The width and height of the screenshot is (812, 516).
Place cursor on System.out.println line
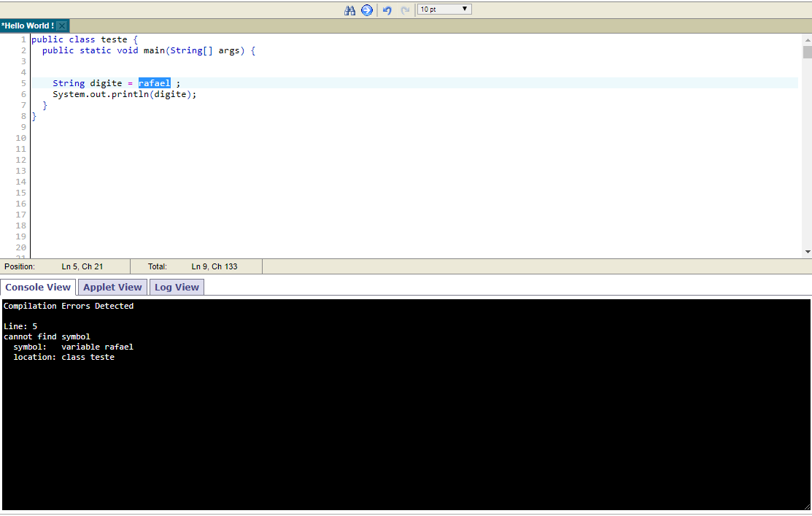(124, 94)
